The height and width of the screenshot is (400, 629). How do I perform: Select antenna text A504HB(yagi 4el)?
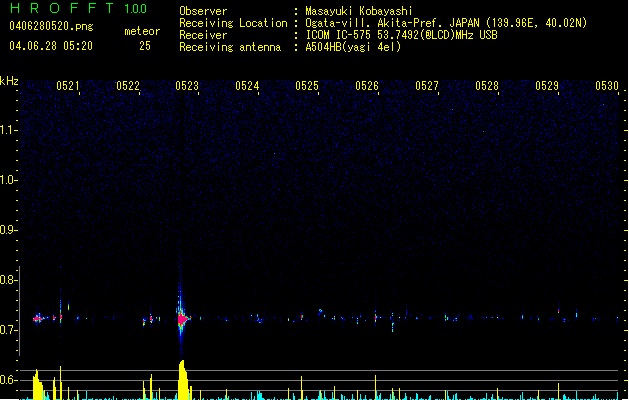click(x=353, y=47)
